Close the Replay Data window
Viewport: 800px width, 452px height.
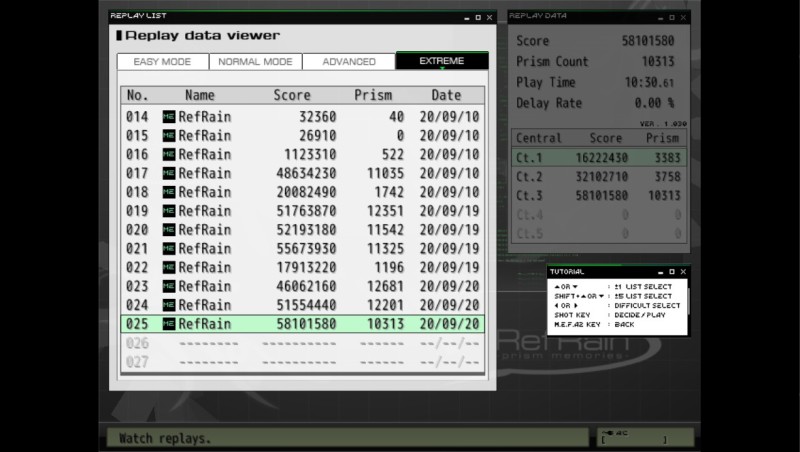pyautogui.click(x=684, y=17)
